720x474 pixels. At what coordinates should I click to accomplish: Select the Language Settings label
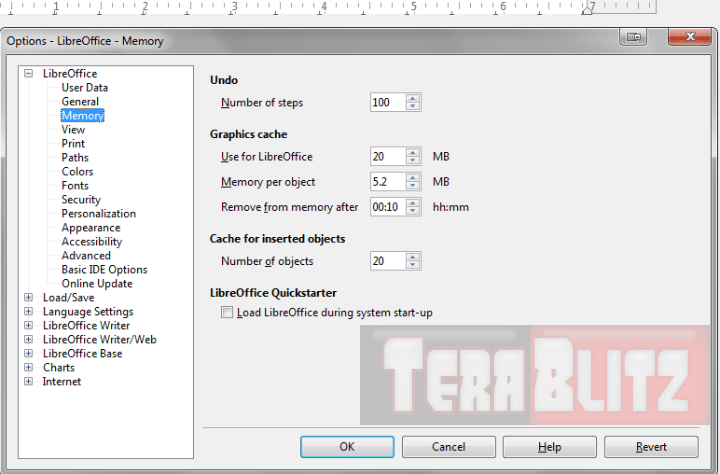[88, 312]
